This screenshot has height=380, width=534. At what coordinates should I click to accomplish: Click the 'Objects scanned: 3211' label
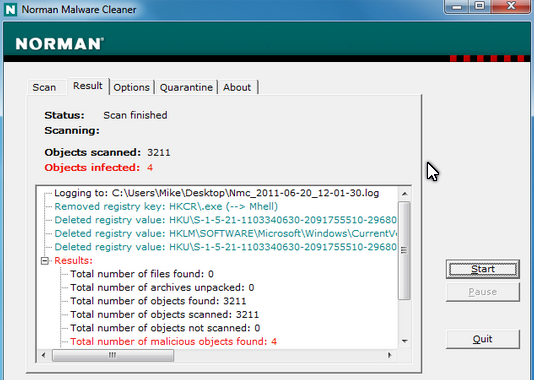click(x=107, y=152)
